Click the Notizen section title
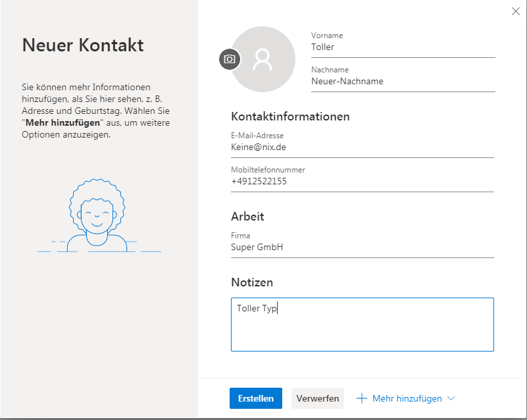Image resolution: width=527 pixels, height=420 pixels. click(252, 282)
